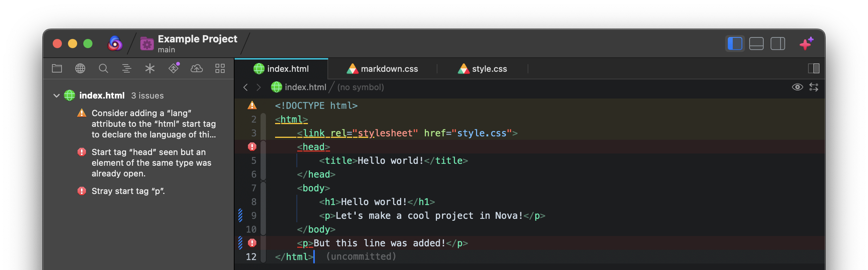Image resolution: width=868 pixels, height=270 pixels.
Task: Open the Files sidebar folder icon
Action: 57,68
